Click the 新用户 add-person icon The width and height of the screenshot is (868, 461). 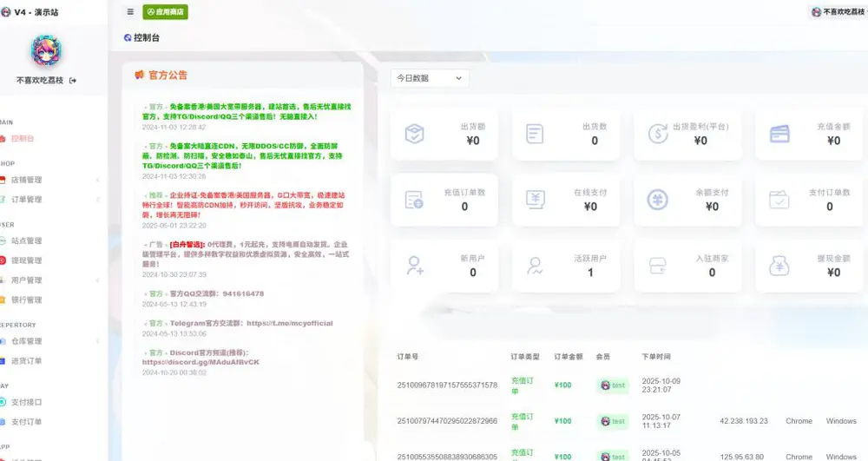click(415, 266)
